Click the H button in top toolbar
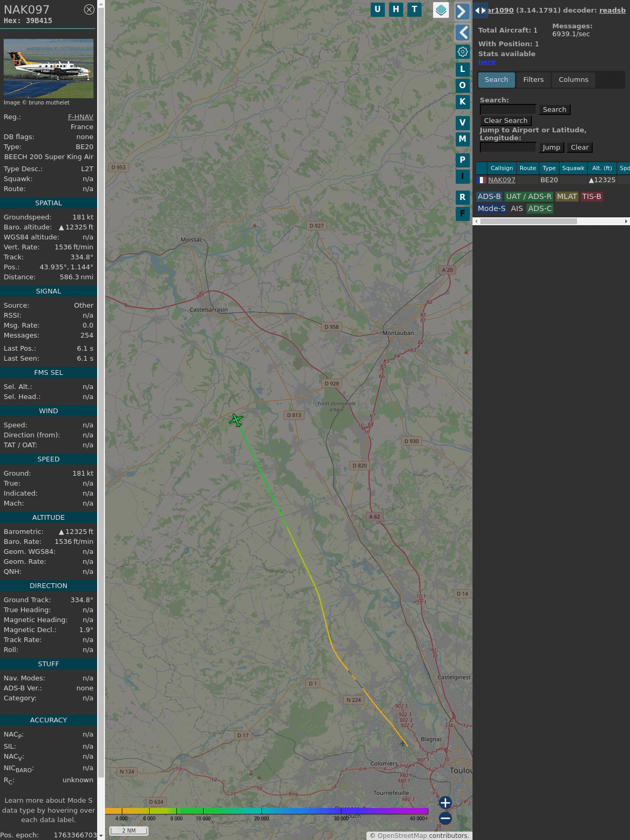The height and width of the screenshot is (840, 630). point(396,9)
